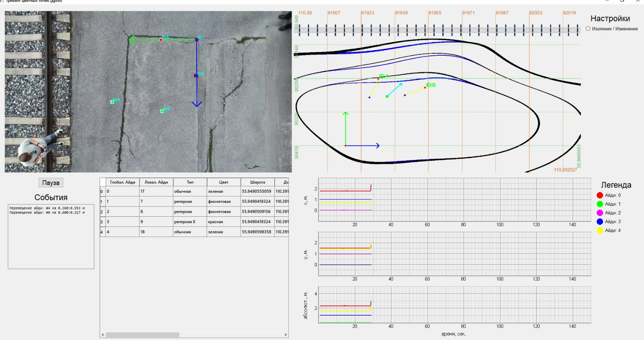644x340 pixels.
Task: Click the Широта column header
Action: [x=258, y=182]
